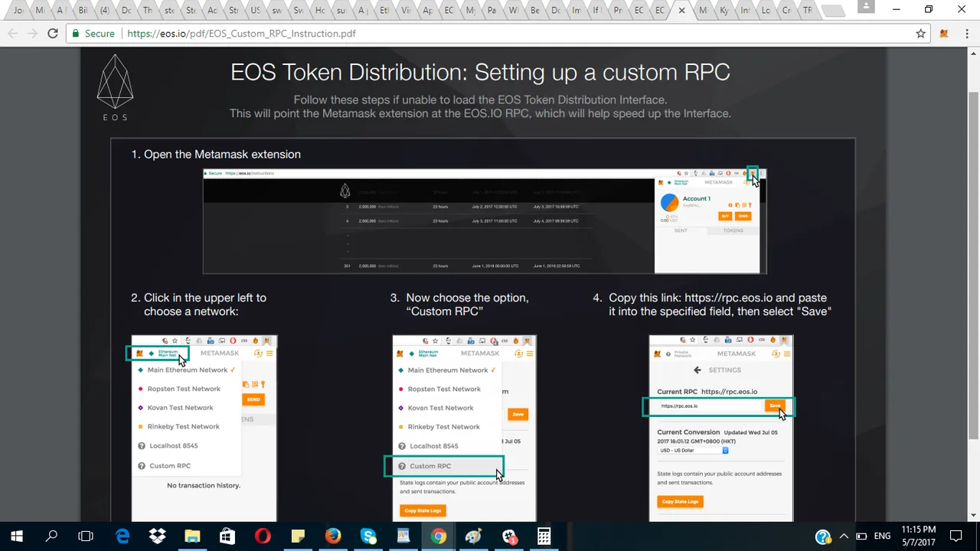Switch to the 'Jo' browser tab

point(18,11)
